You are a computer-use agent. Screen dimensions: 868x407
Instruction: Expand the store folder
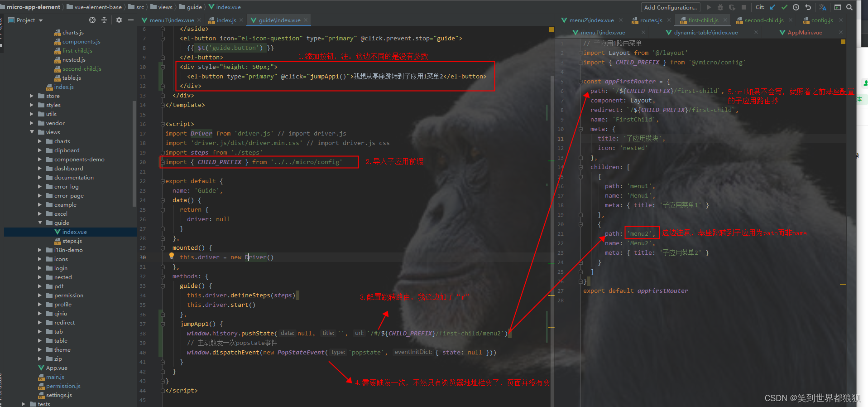[x=32, y=96]
